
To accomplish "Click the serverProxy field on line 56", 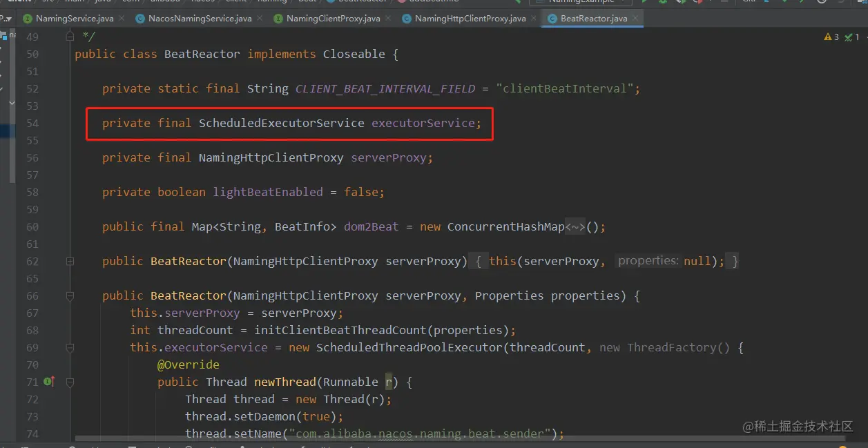I will point(389,157).
